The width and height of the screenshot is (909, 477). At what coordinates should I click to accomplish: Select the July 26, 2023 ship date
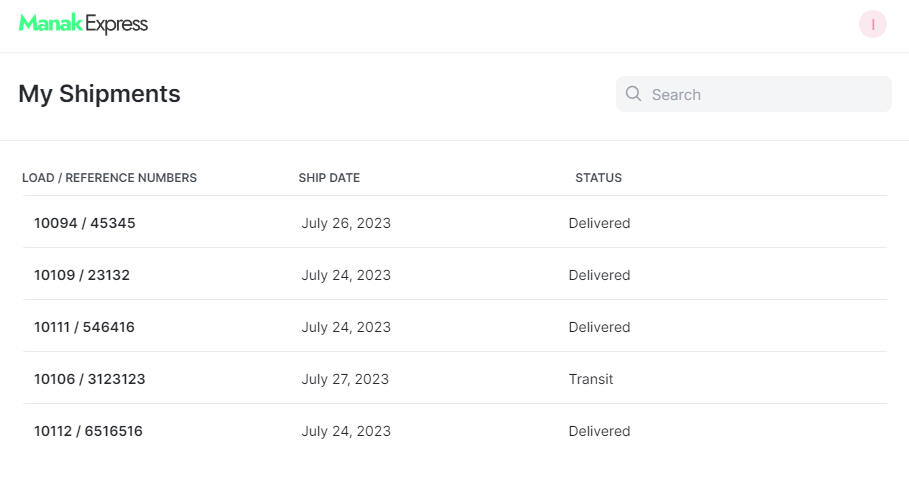point(346,223)
